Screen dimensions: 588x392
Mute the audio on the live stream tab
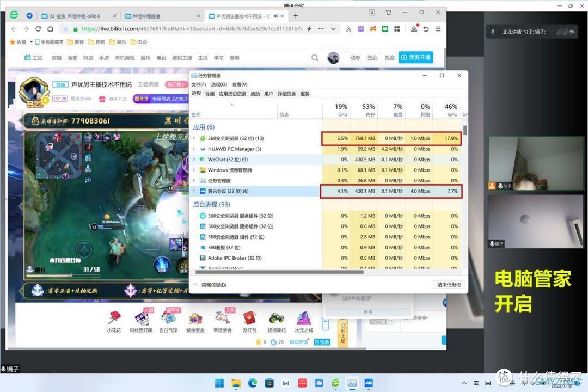pyautogui.click(x=276, y=16)
